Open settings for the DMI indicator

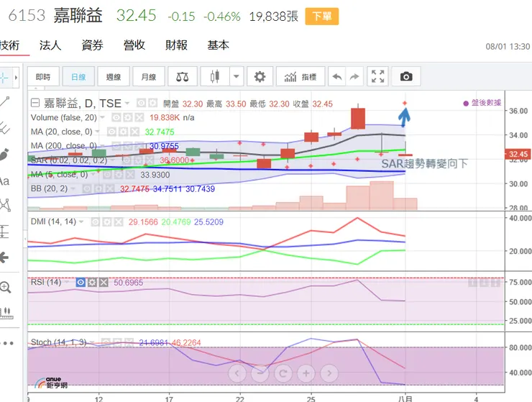pos(107,222)
